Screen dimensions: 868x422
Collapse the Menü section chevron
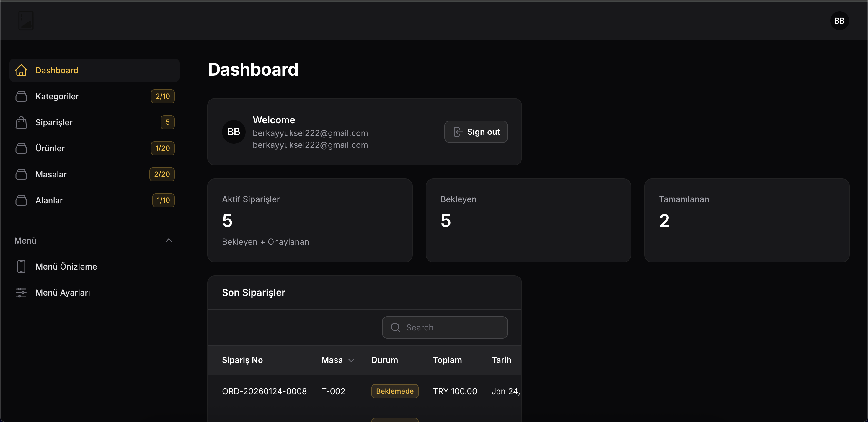click(x=169, y=241)
